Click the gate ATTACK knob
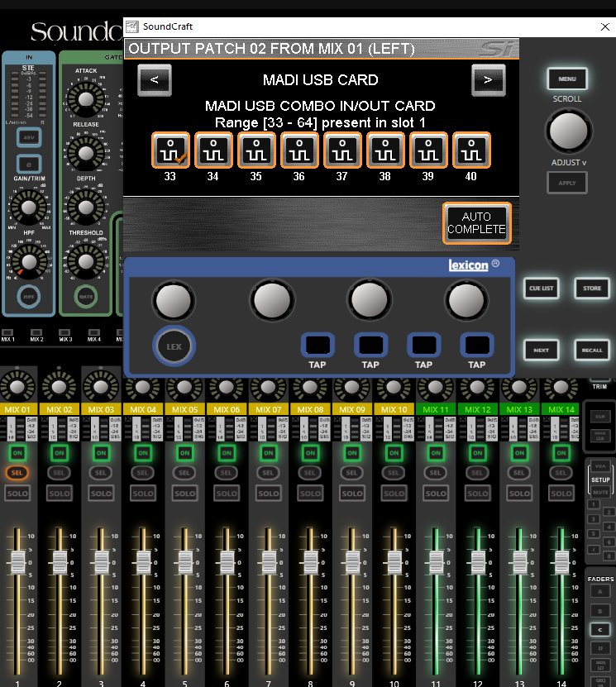The width and height of the screenshot is (616, 687). tap(86, 99)
